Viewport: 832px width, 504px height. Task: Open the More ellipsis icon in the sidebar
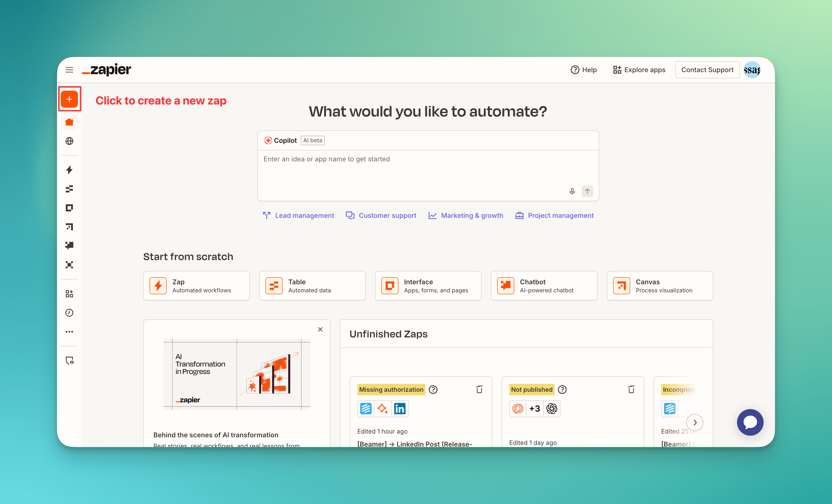point(69,332)
